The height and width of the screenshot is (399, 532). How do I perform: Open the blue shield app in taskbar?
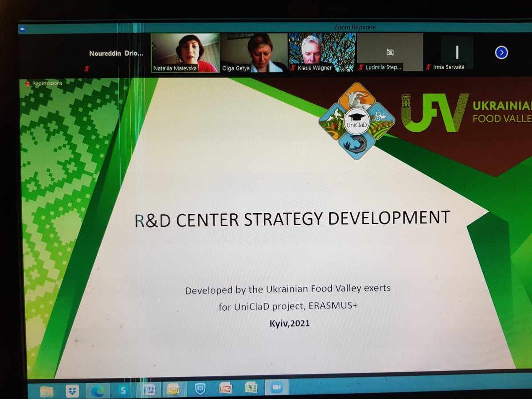[200, 389]
